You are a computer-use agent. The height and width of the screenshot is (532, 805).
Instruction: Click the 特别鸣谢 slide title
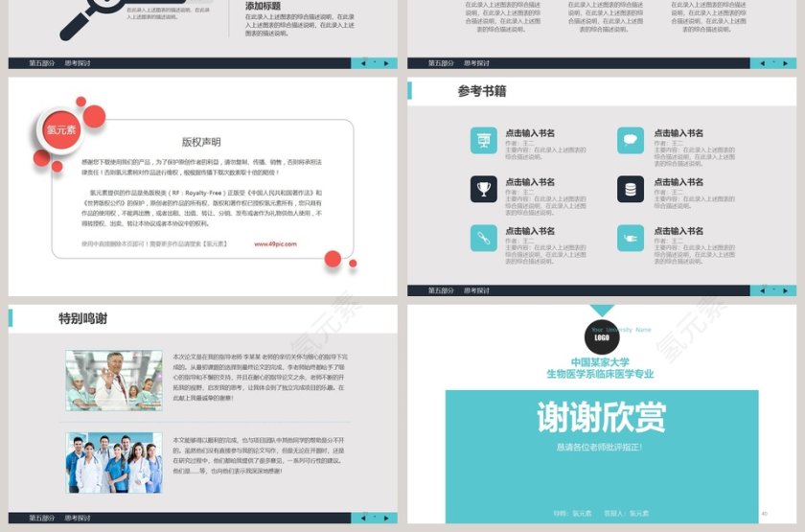pyautogui.click(x=82, y=318)
